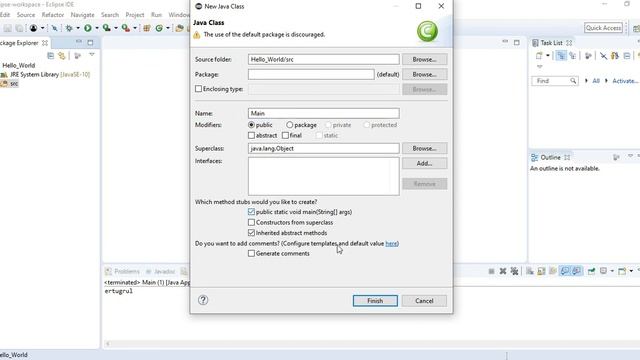Viewport: 640px width, 360px height.
Task: Click the Debug bug icon in toolbar
Action: click(69, 28)
